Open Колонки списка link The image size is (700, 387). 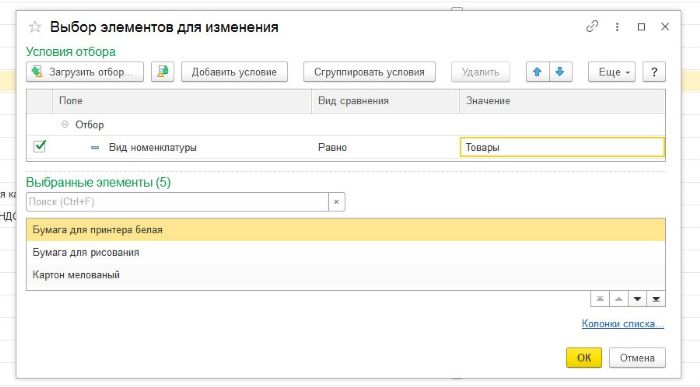pos(623,324)
